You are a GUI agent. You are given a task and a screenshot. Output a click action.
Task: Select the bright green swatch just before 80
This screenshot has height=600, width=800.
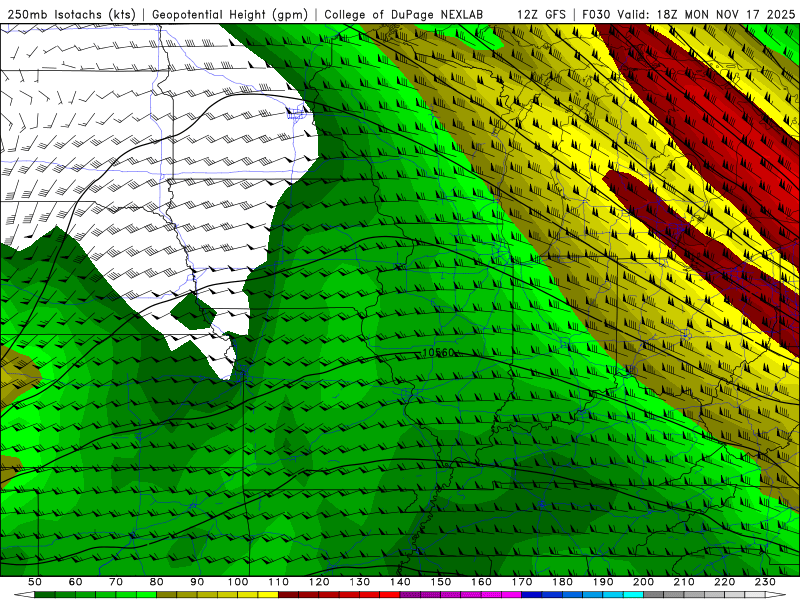coord(146,594)
